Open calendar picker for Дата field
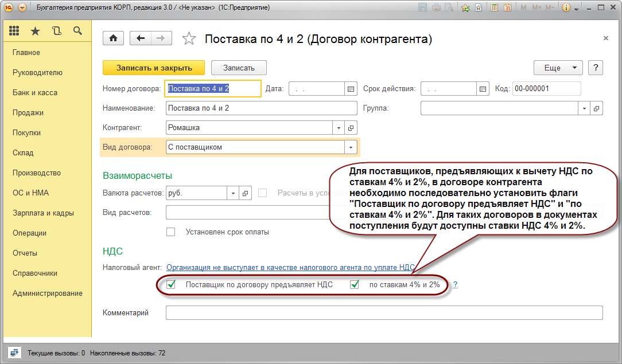The height and width of the screenshot is (364, 622). 351,89
